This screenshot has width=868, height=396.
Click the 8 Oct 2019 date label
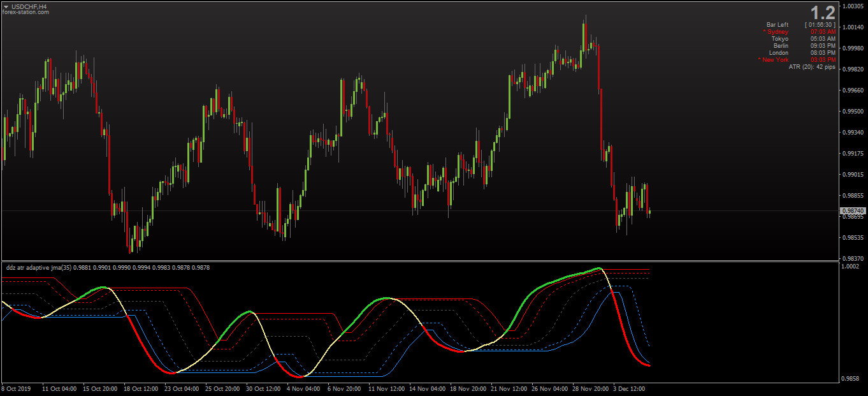[x=16, y=388]
